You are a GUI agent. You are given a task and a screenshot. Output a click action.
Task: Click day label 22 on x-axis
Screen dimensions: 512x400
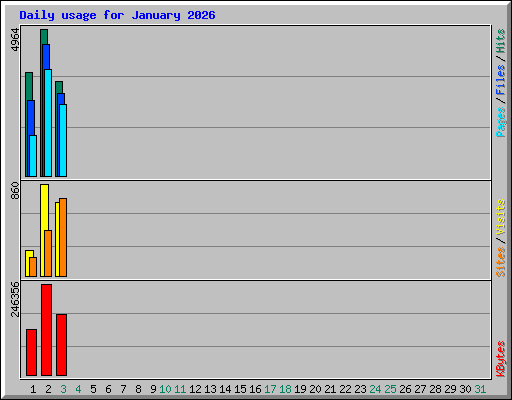tap(345, 389)
